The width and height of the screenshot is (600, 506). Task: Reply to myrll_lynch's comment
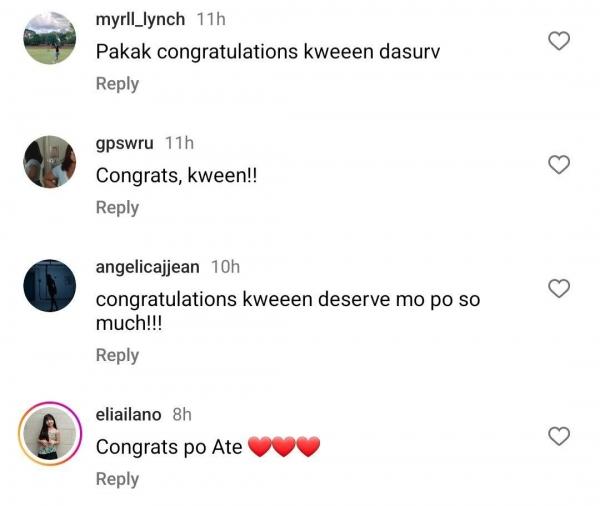(117, 84)
